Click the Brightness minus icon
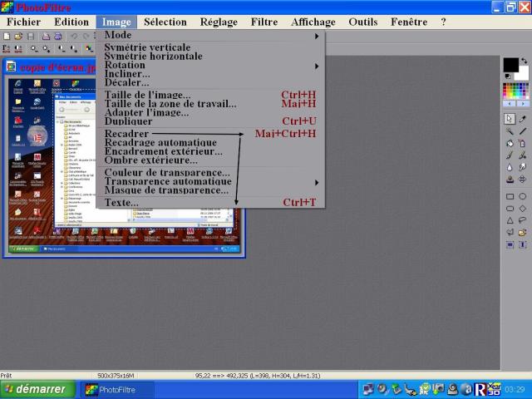The height and width of the screenshot is (399, 532). pos(34,49)
